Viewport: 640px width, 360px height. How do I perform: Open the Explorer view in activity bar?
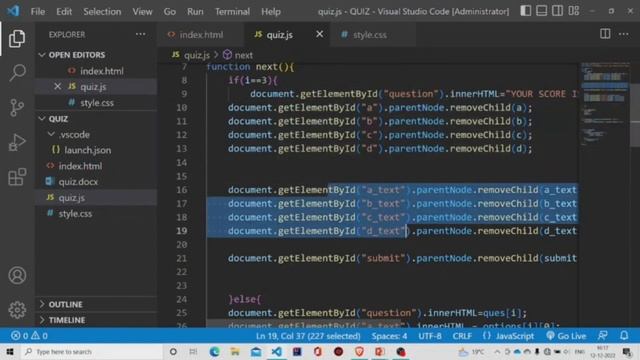(x=17, y=39)
